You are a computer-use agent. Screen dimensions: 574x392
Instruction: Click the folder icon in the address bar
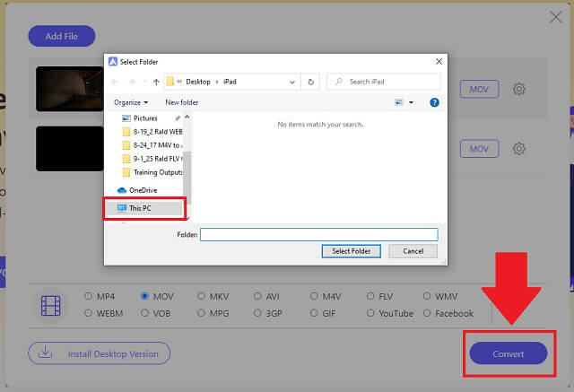pyautogui.click(x=170, y=82)
